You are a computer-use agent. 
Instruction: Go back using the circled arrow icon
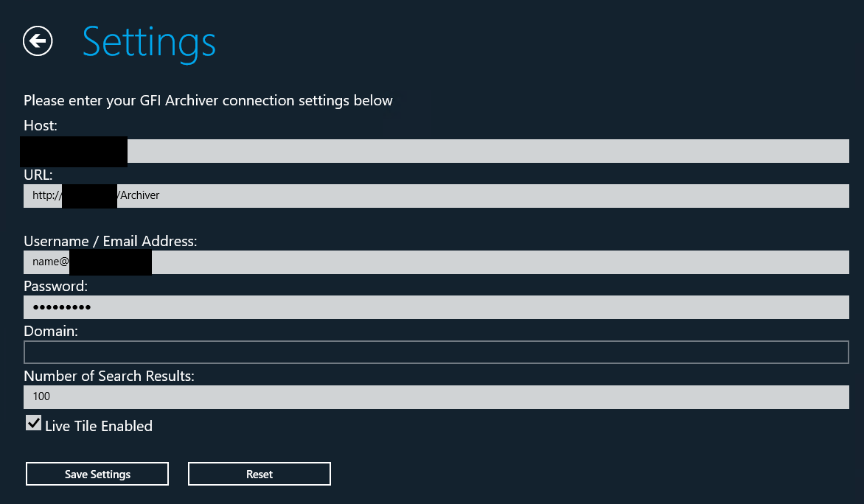tap(38, 41)
